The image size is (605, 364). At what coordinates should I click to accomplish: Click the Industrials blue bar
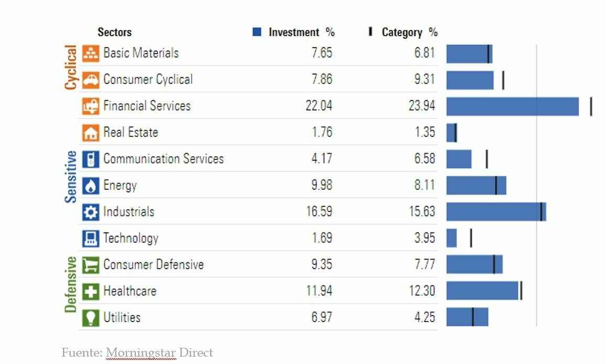pos(496,212)
